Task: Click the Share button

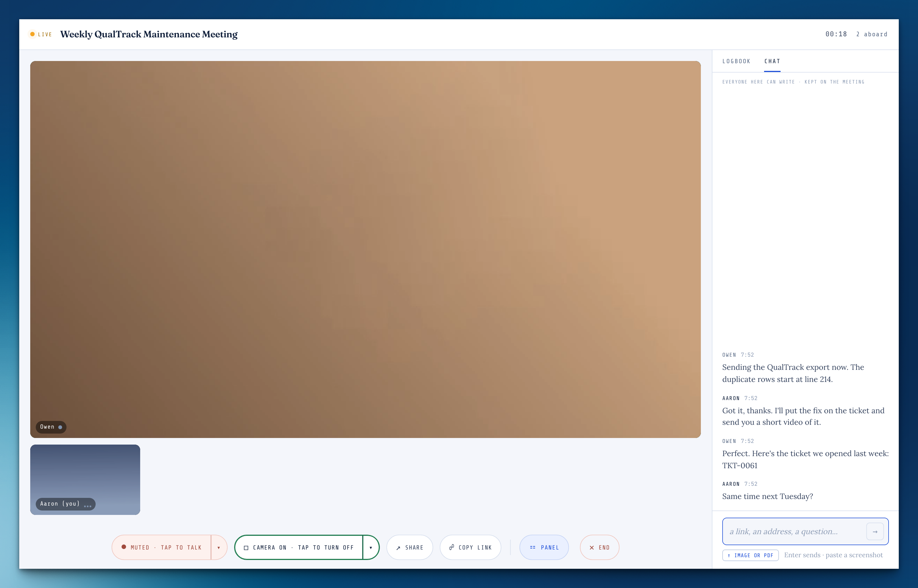Action: [410, 547]
